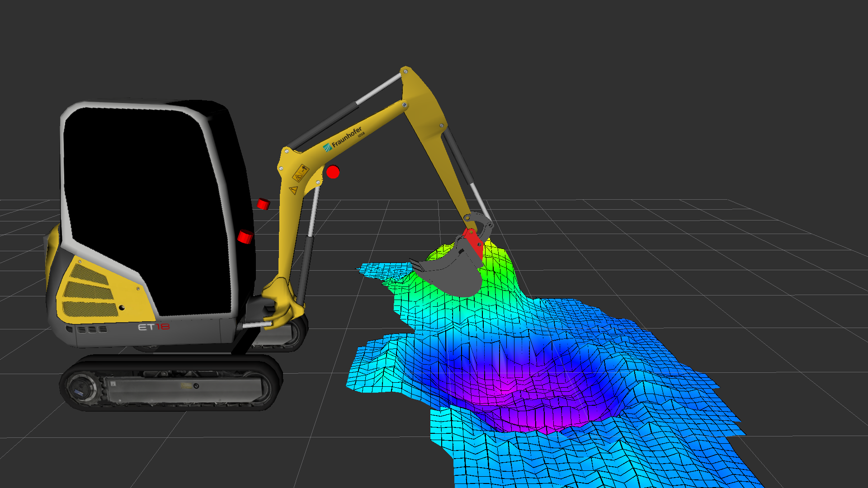Image resolution: width=868 pixels, height=488 pixels.
Task: Click the rectangular warning sticker on boom
Action: click(x=301, y=174)
